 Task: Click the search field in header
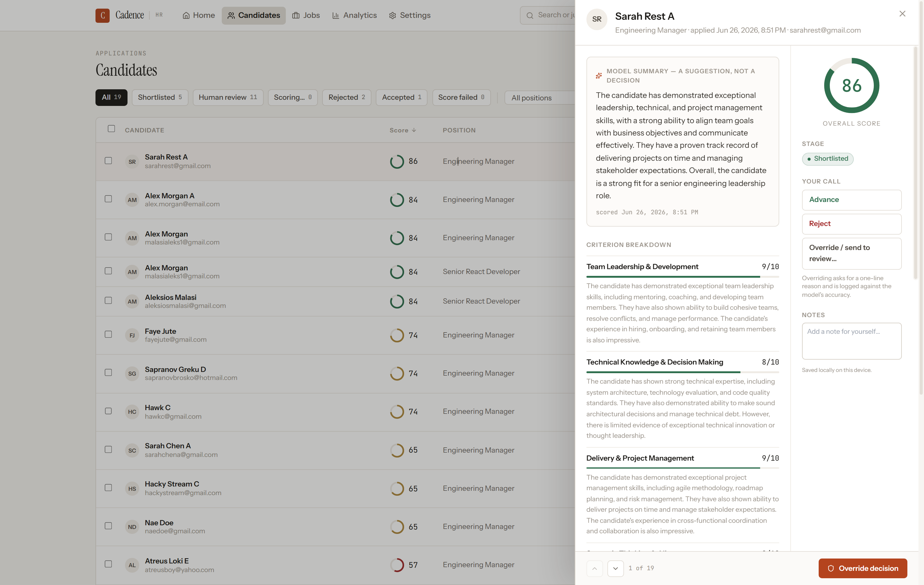[548, 15]
